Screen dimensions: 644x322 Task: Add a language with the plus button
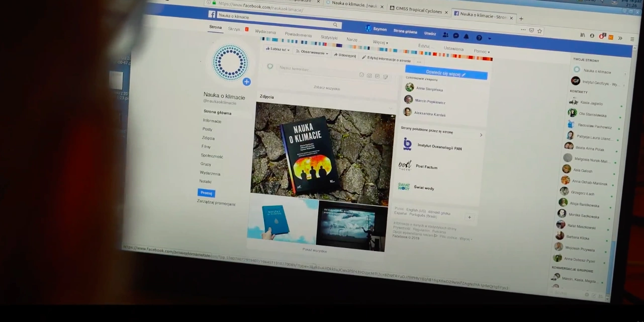470,217
